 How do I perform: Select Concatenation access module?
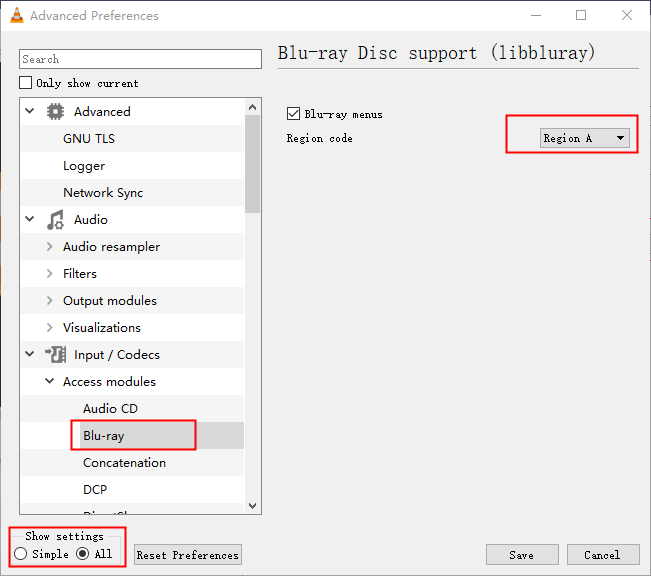tap(124, 463)
